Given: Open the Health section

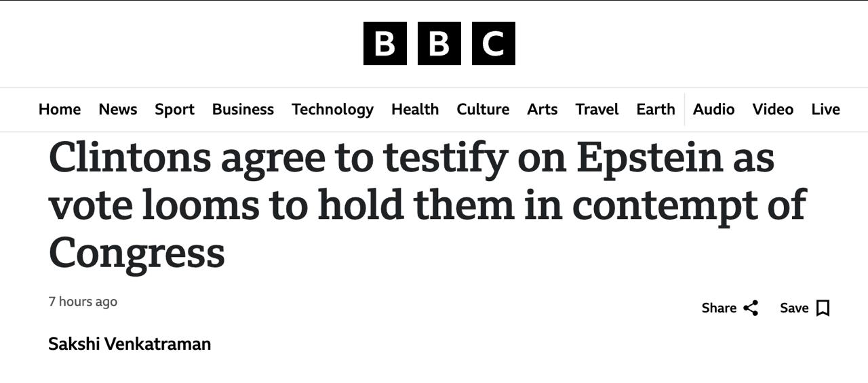Looking at the screenshot, I should point(415,109).
